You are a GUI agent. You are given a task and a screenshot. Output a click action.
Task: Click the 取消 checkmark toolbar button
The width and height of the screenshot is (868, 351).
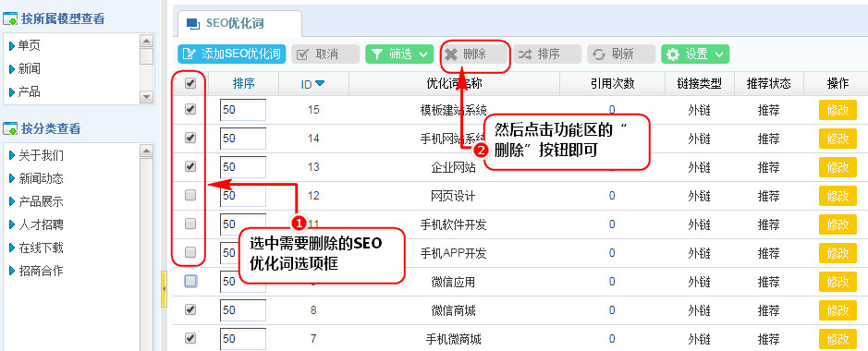click(325, 54)
